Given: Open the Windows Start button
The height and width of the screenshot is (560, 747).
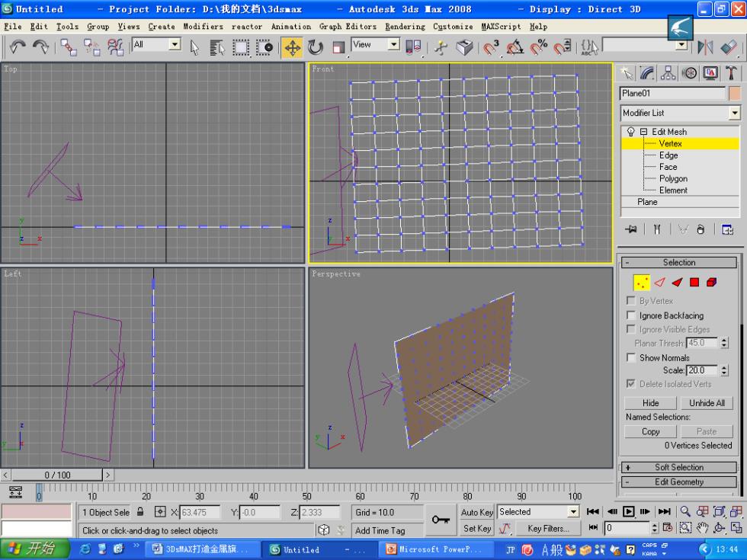Looking at the screenshot, I should (x=35, y=549).
